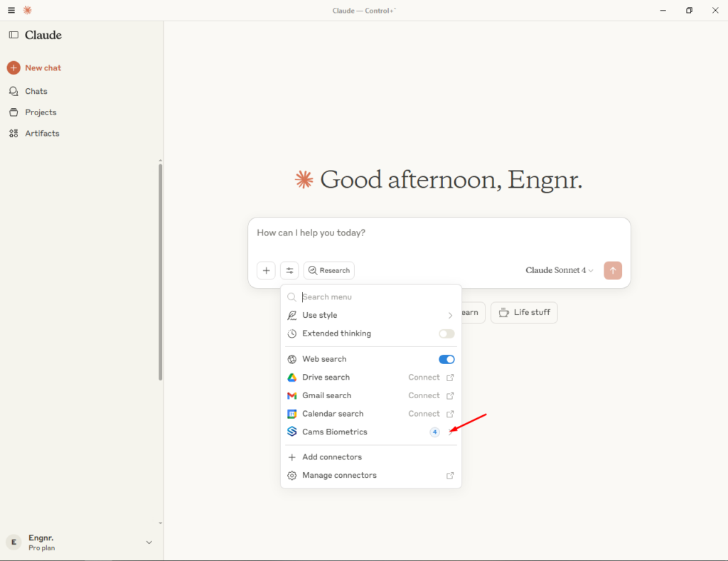Click the Chats speech bubble icon
This screenshot has height=561, width=728.
14,91
